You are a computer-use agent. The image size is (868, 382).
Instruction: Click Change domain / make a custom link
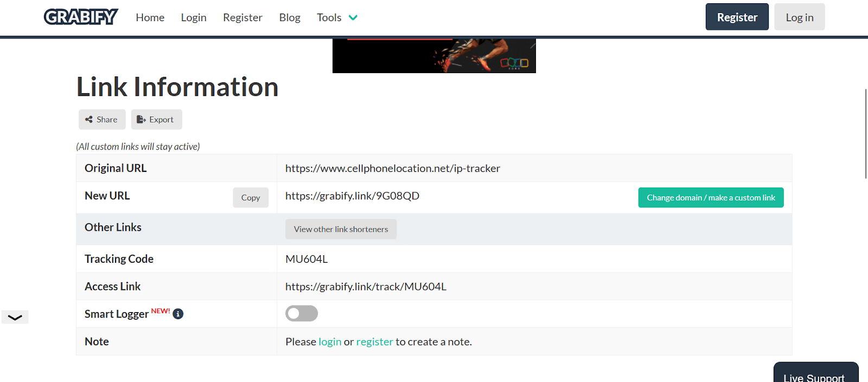[711, 198]
